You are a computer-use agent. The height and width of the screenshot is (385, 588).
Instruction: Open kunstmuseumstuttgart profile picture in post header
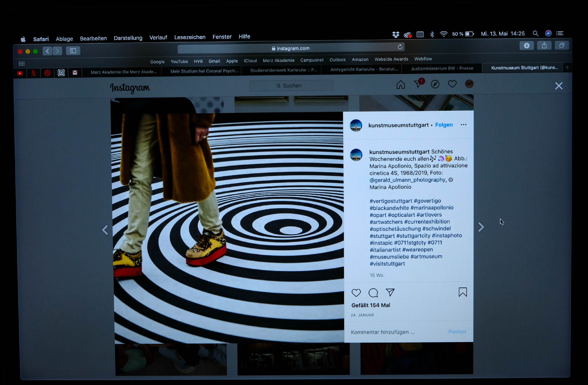tap(356, 126)
